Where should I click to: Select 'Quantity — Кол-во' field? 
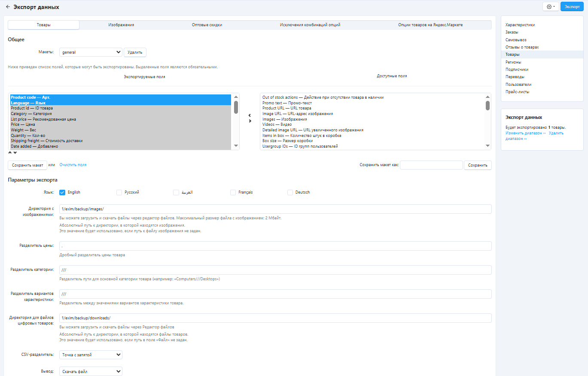point(121,136)
